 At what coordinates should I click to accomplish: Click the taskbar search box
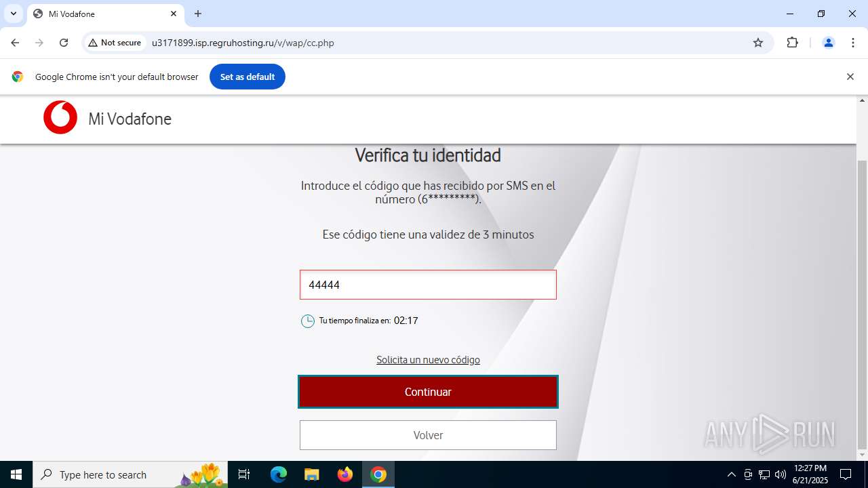coord(130,474)
